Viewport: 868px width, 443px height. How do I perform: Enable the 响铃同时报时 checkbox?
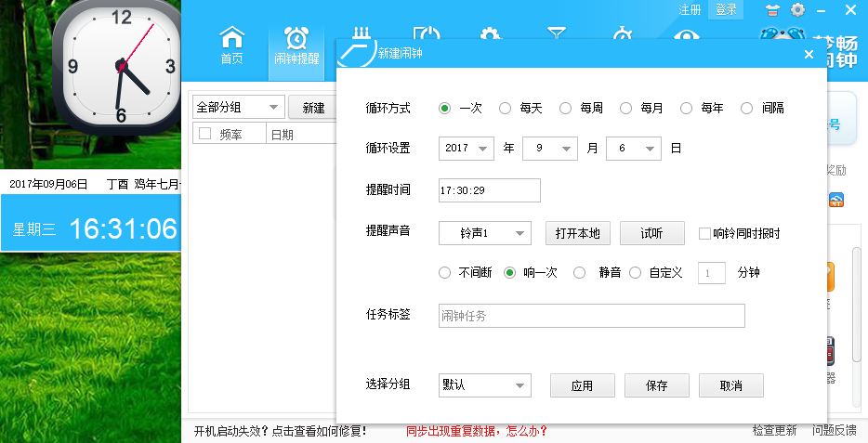click(x=704, y=233)
